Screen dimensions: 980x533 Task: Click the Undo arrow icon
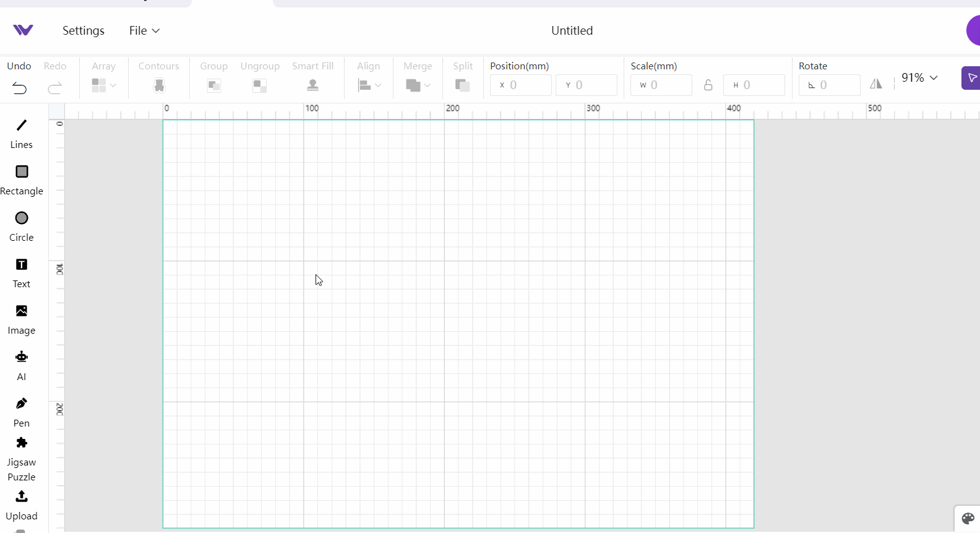point(20,88)
